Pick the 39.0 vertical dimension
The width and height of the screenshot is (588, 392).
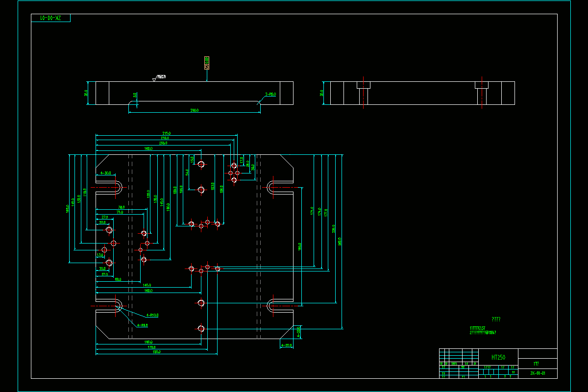coord(253,167)
